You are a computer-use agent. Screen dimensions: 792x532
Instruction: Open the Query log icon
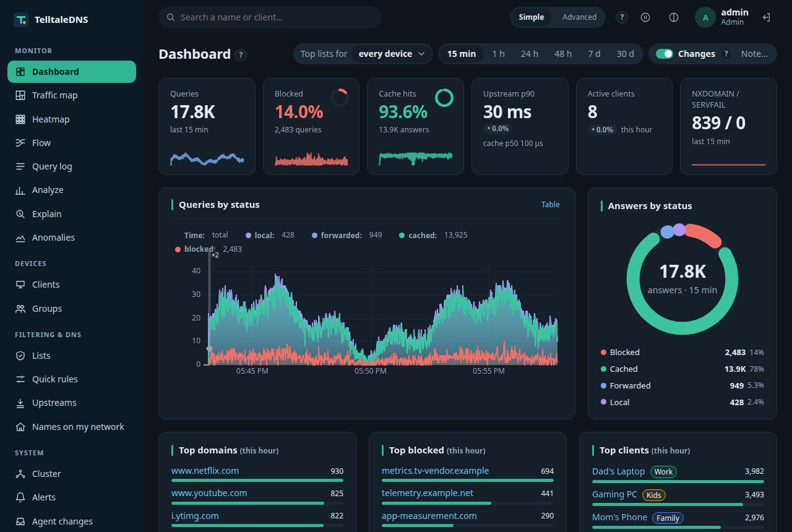pos(20,166)
